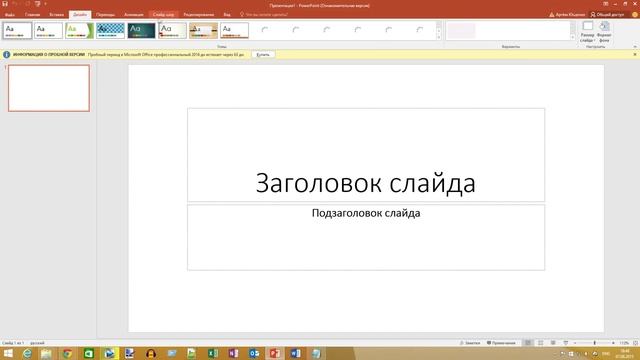Viewport: 640px width, 360px height.
Task: Switch to the Главная ribbon tab
Action: 32,15
